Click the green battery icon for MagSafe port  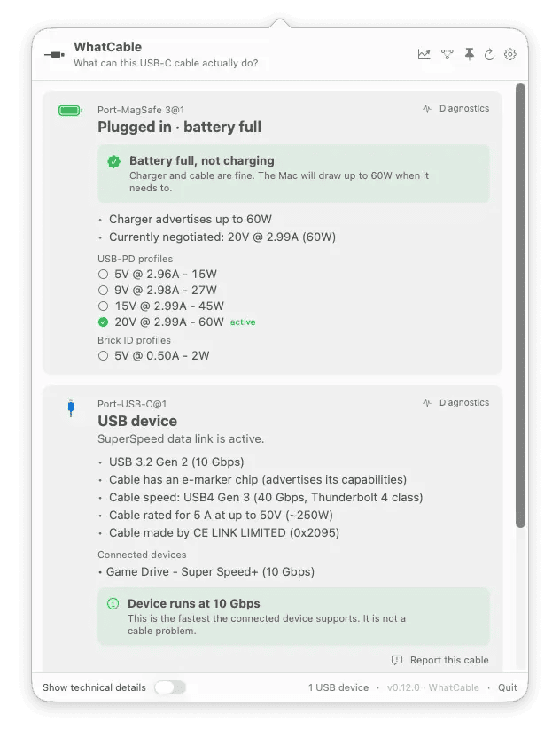pos(70,111)
